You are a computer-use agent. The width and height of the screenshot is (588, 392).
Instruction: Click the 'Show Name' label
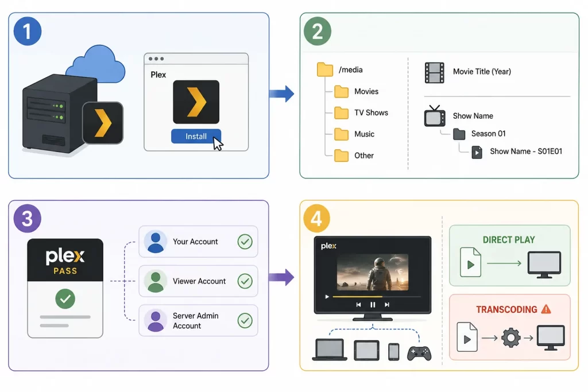(x=473, y=116)
